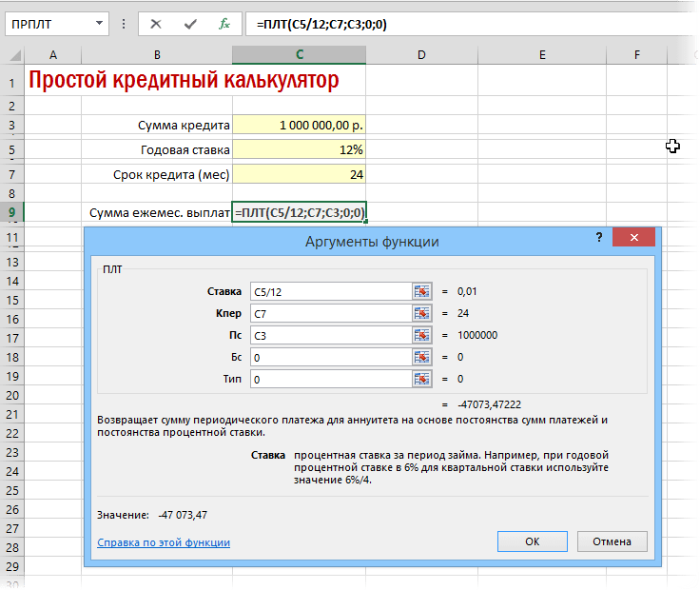Screen dimensions: 700x590
Task: Close the Аргументы функции dialog
Action: point(634,237)
